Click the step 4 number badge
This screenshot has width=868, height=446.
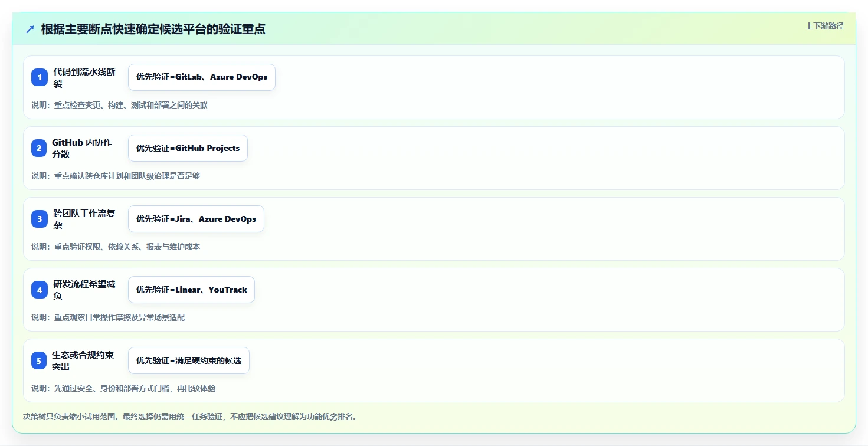point(40,290)
